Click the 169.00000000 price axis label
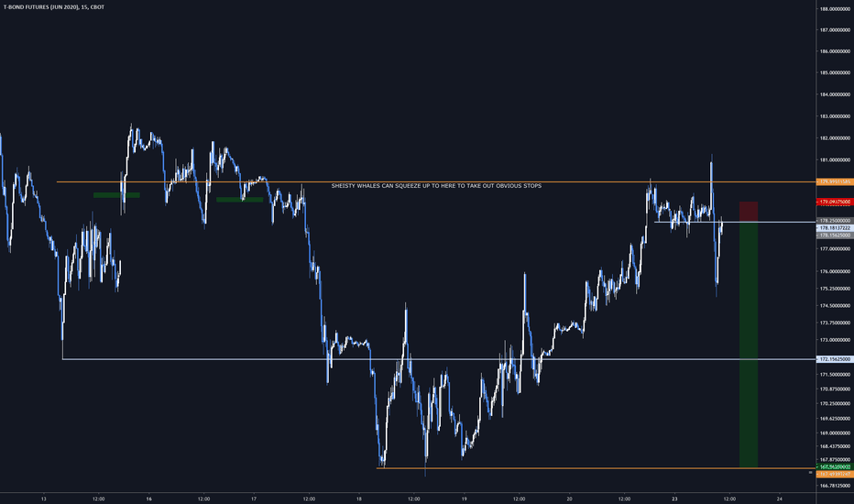Screen dimensions: 854x504 coord(836,433)
